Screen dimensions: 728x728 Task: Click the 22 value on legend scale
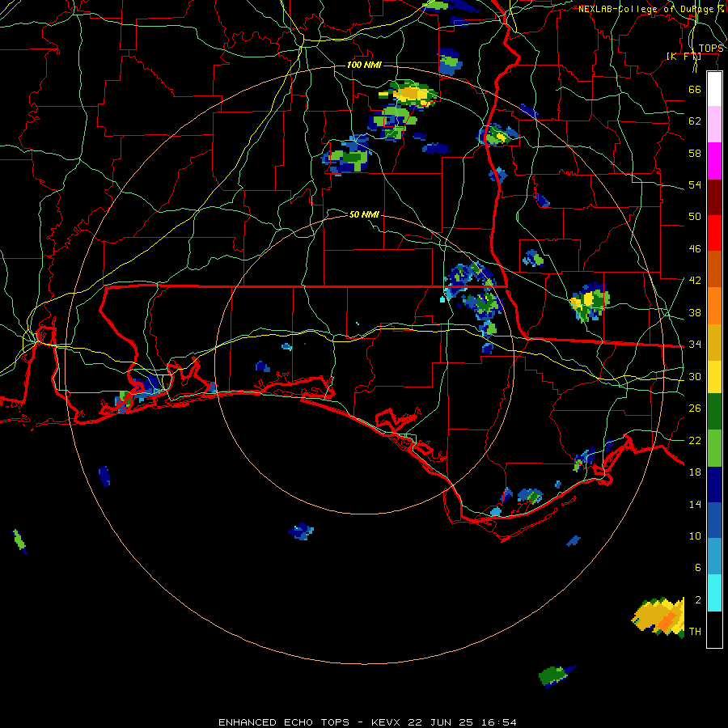(695, 440)
